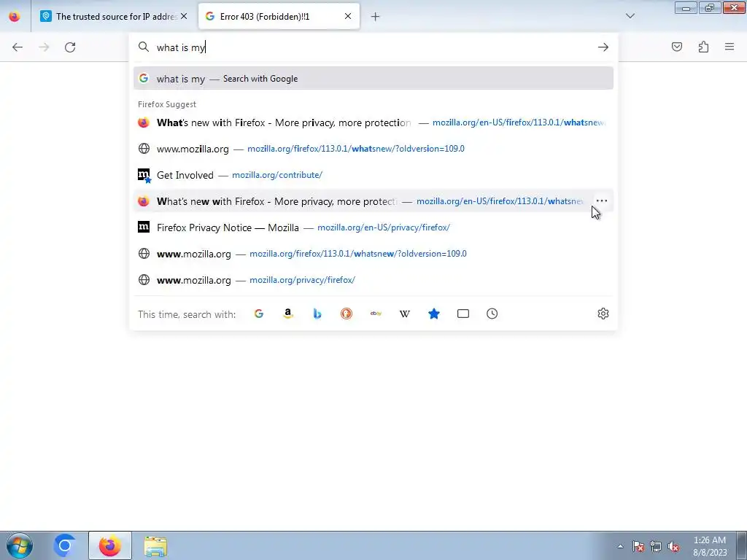Click the Firefox taskbar icon
The height and width of the screenshot is (560, 747).
pyautogui.click(x=110, y=545)
